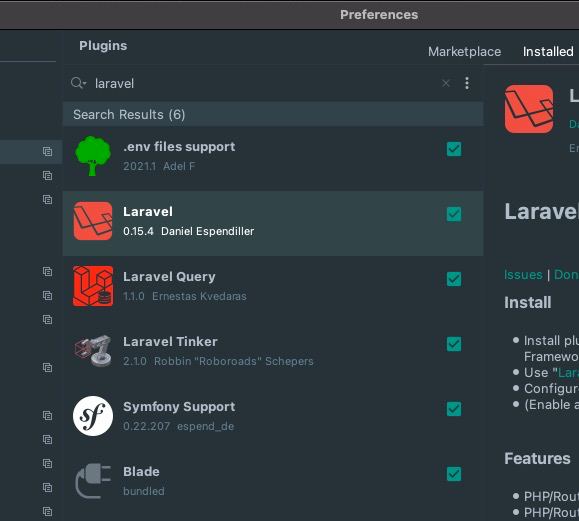The width and height of the screenshot is (579, 521).
Task: Select the Blade plugin title
Action: [x=141, y=472]
